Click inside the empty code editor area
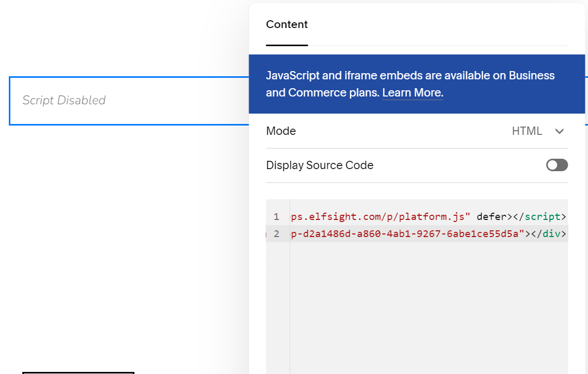The height and width of the screenshot is (374, 588). (x=415, y=301)
